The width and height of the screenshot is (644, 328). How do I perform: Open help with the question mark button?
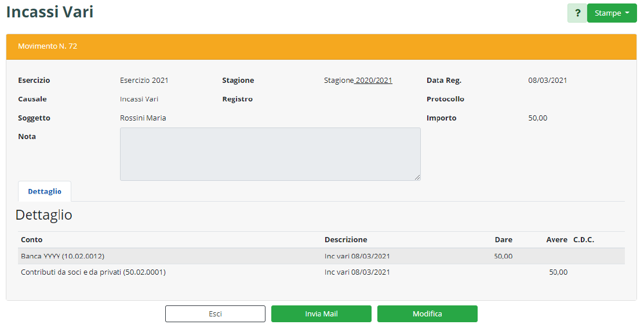pos(577,13)
